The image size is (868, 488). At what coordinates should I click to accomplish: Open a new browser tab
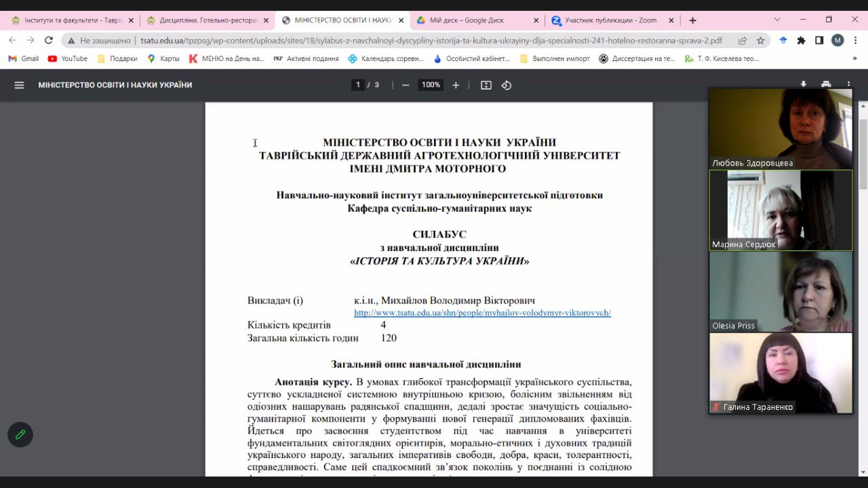click(x=692, y=20)
